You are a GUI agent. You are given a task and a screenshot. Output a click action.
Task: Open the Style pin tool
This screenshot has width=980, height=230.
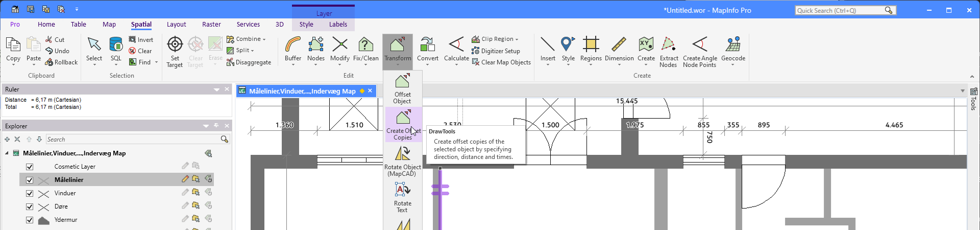(x=568, y=49)
